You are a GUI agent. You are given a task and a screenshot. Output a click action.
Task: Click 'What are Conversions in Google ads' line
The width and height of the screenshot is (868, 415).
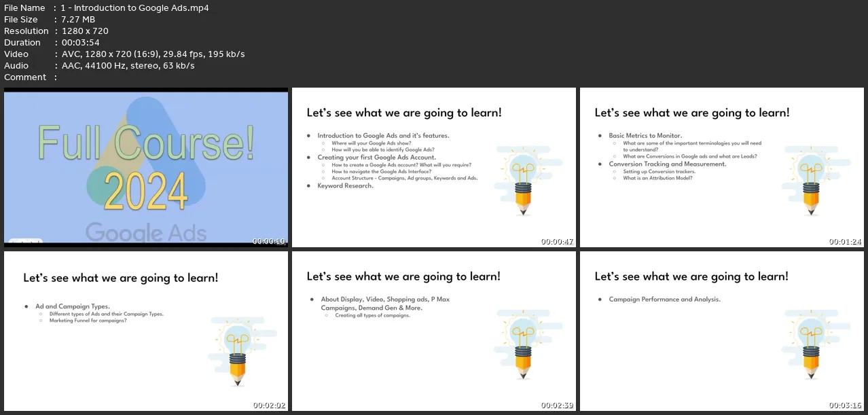pyautogui.click(x=690, y=157)
